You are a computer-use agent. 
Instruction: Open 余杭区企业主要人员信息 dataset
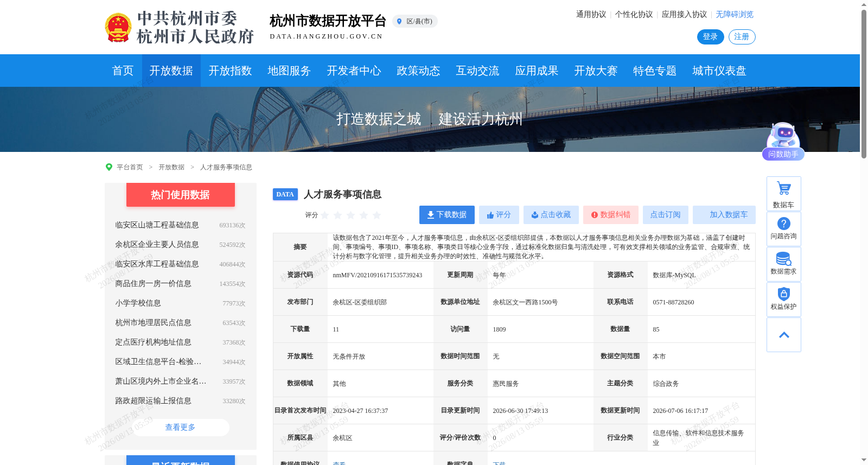coord(157,245)
